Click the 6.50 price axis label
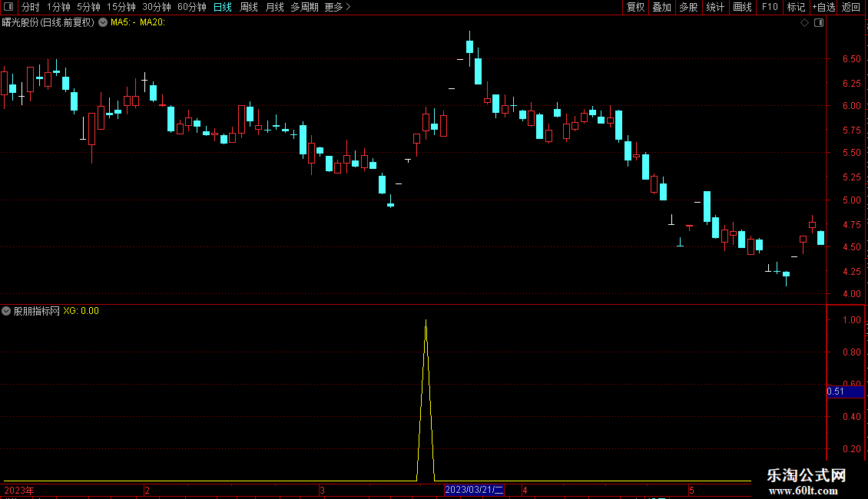868x499 pixels. click(851, 58)
